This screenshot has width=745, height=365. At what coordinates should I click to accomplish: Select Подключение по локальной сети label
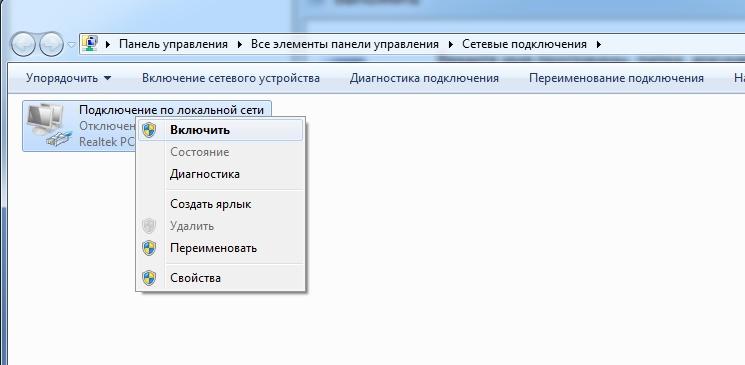click(172, 110)
